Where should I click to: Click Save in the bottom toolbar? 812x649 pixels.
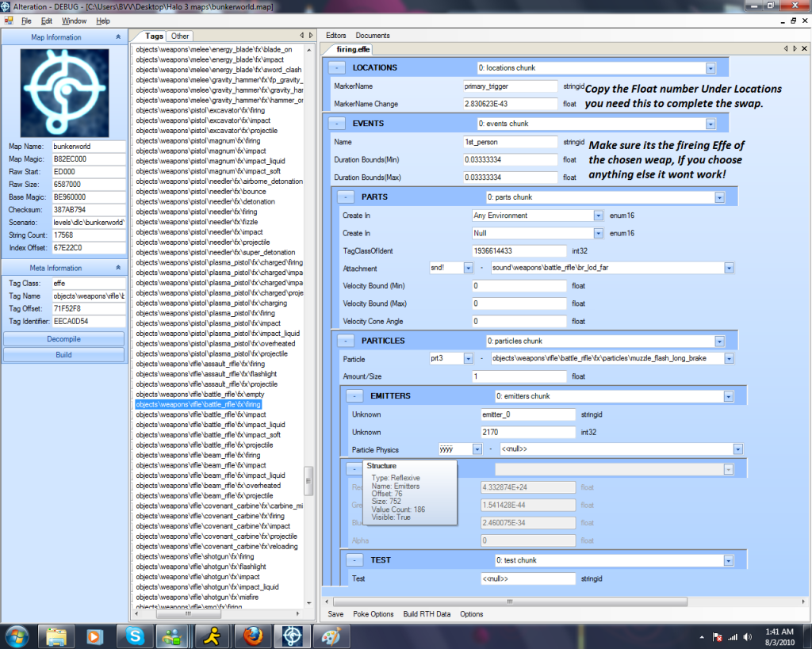click(x=335, y=614)
